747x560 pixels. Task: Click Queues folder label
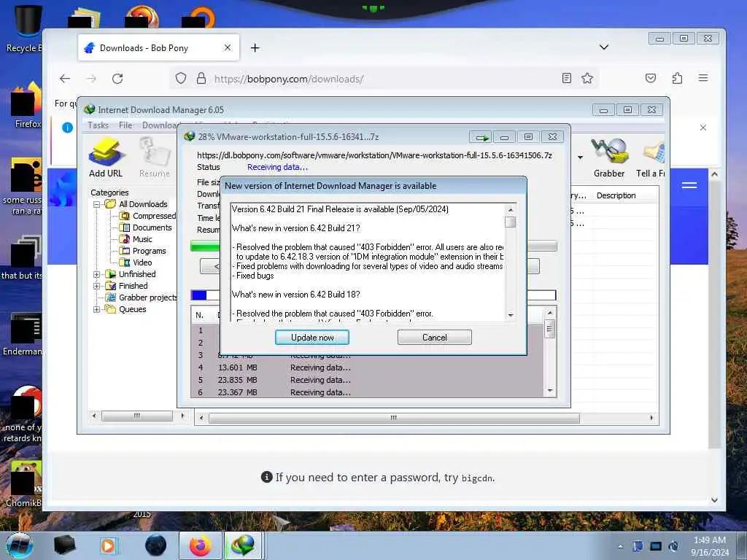coord(133,309)
